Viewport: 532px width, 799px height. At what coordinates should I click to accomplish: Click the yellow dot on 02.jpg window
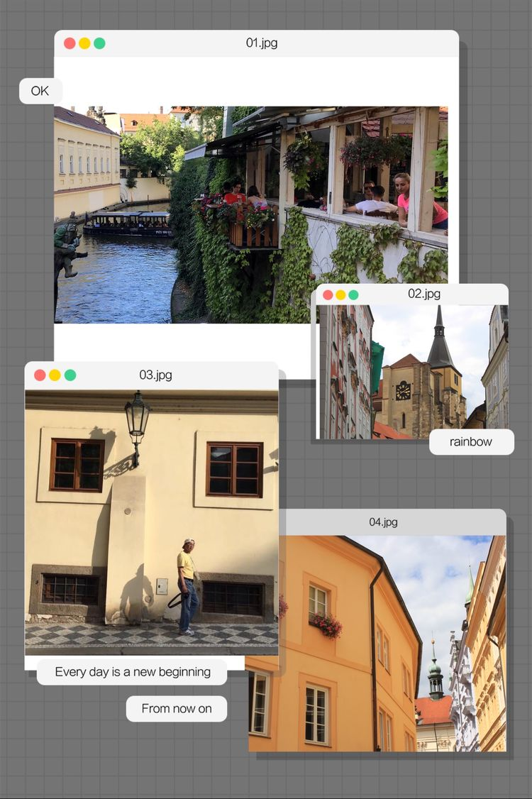pos(340,294)
